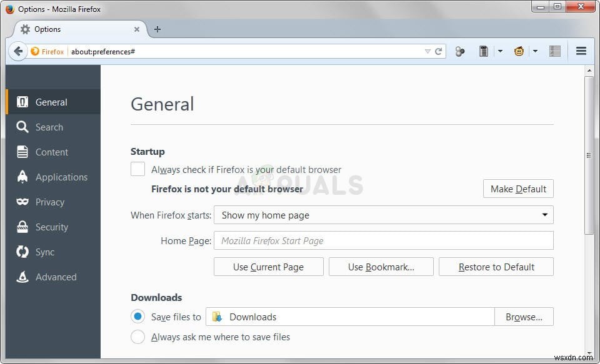The width and height of the screenshot is (600, 364).
Task: Click the Make Default button
Action: pyautogui.click(x=518, y=189)
